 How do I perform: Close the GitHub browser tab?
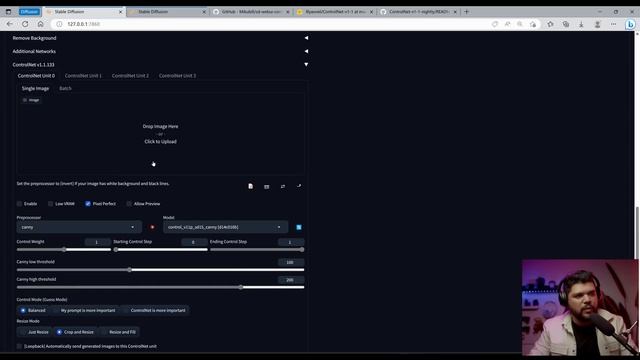pos(288,12)
